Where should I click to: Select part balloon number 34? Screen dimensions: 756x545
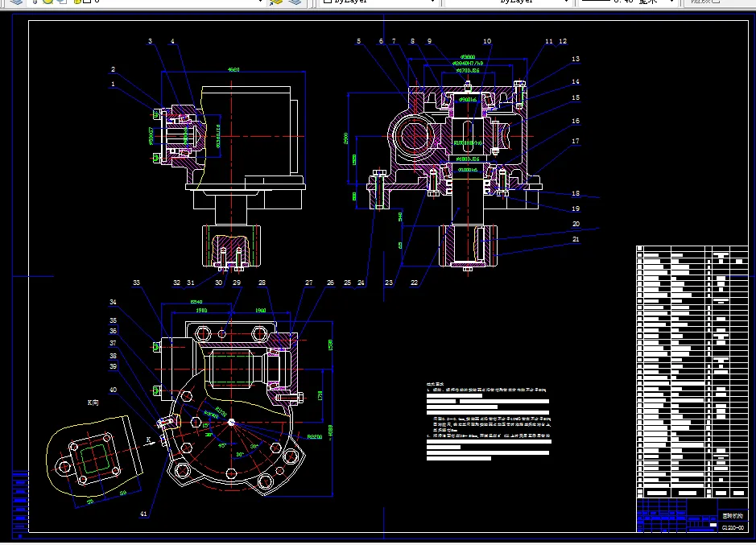click(x=113, y=303)
